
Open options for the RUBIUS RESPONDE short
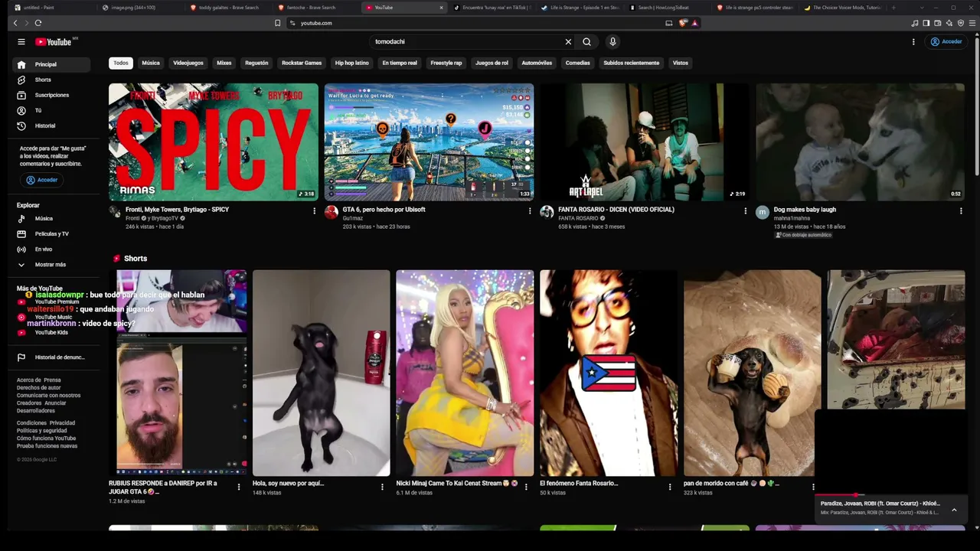[239, 487]
